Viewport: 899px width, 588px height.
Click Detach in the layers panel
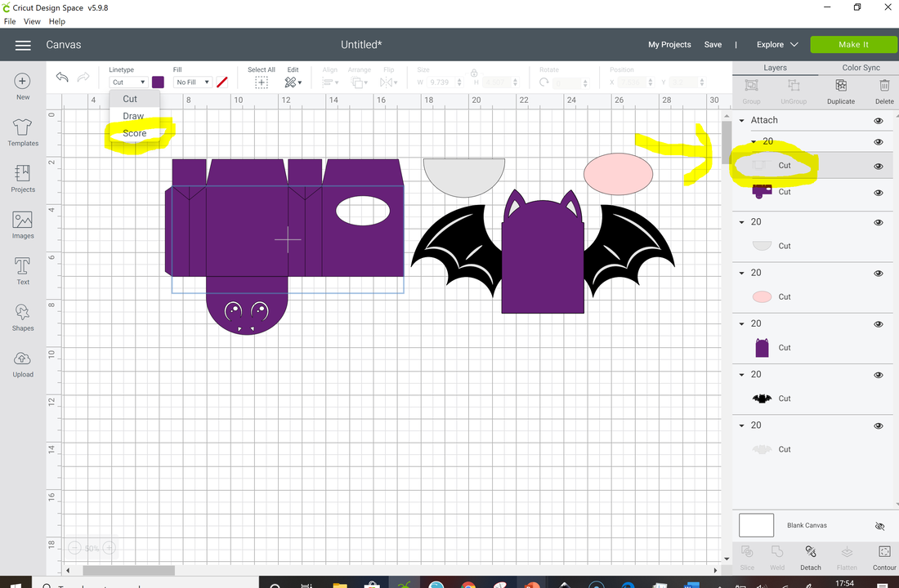(810, 557)
